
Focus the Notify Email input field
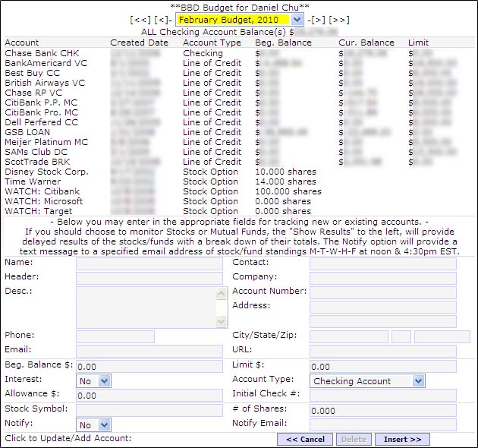[383, 424]
